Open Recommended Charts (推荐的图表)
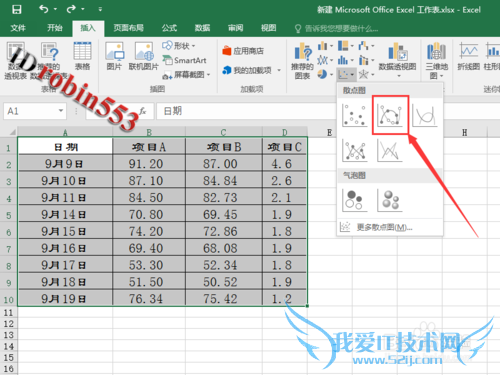This screenshot has height=375, width=500. coord(302,61)
